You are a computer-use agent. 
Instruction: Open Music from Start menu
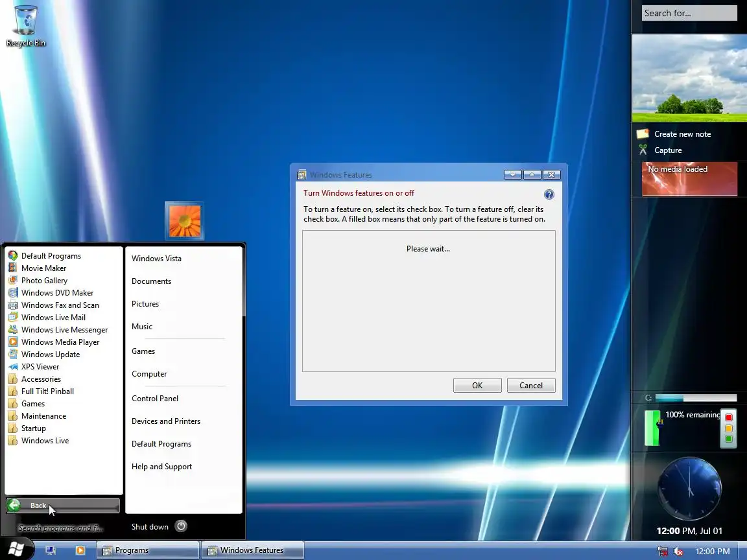point(142,327)
